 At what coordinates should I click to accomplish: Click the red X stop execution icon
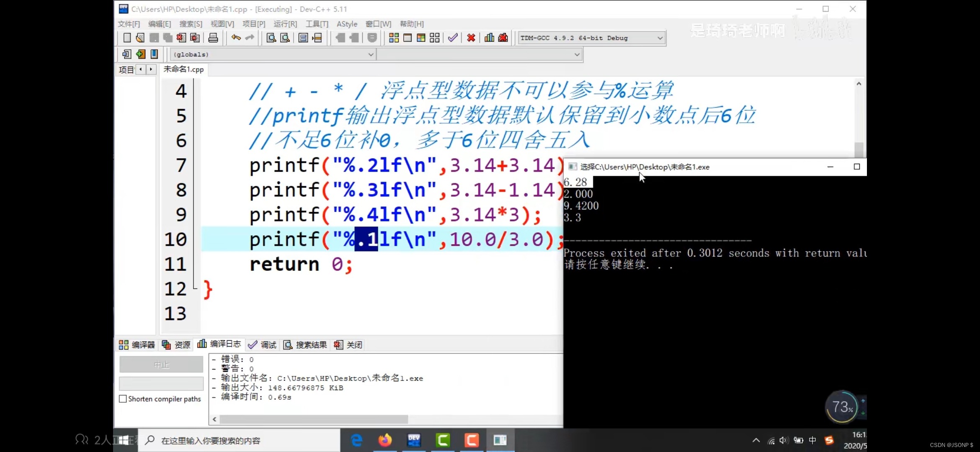click(471, 38)
